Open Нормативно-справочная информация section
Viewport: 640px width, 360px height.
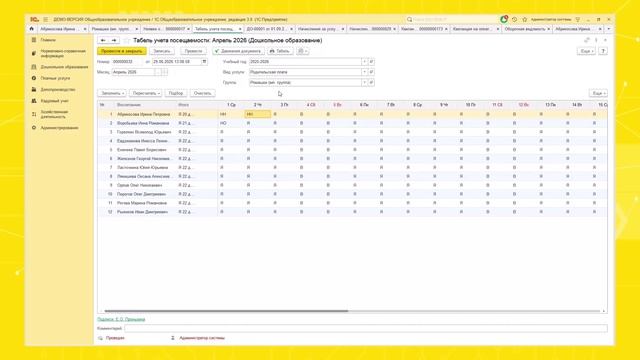tap(63, 53)
